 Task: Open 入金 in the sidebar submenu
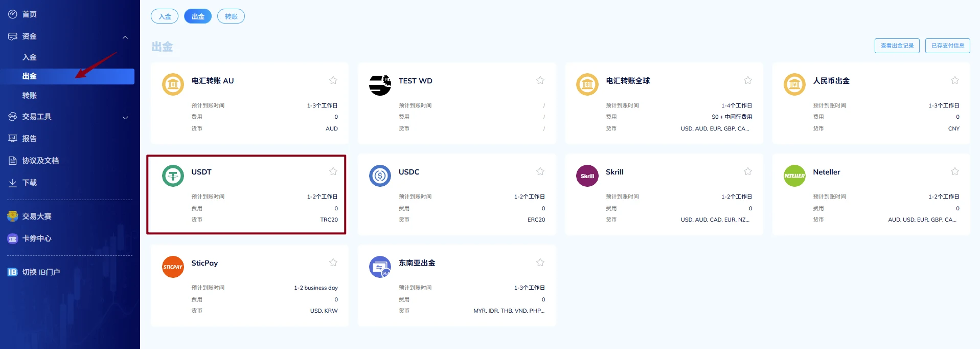[x=30, y=57]
